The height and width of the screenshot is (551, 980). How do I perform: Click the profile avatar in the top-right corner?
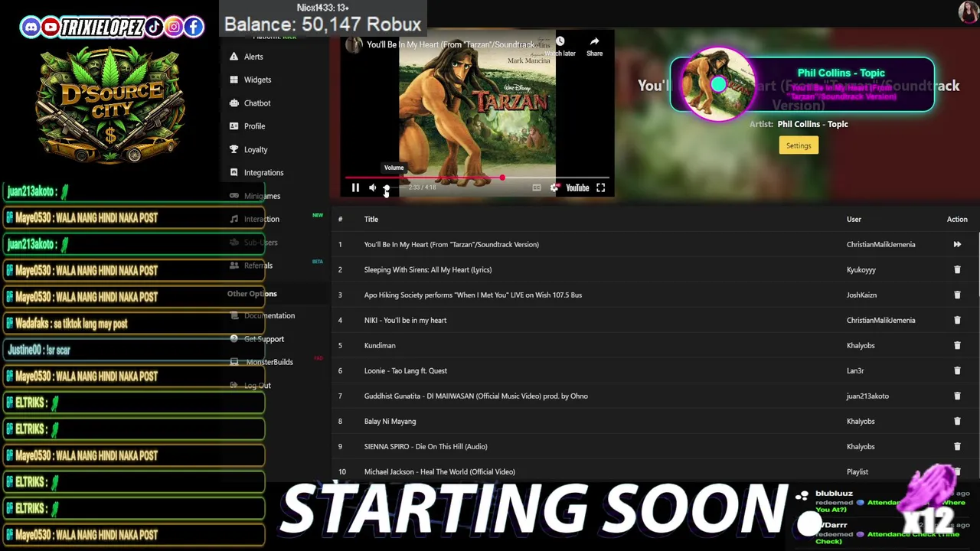click(x=969, y=12)
